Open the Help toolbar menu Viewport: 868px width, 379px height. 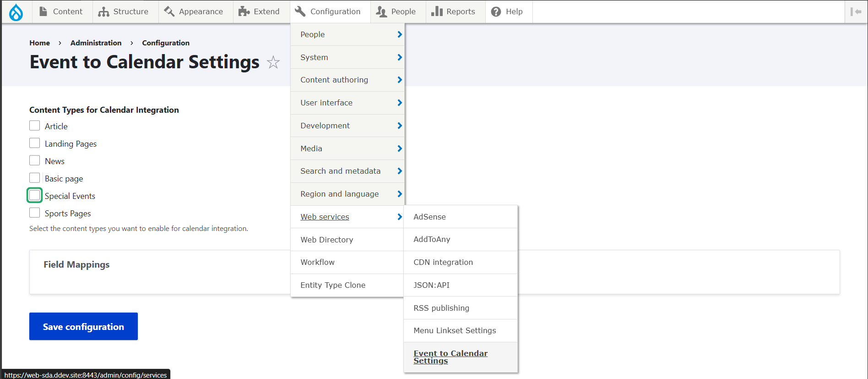(509, 11)
